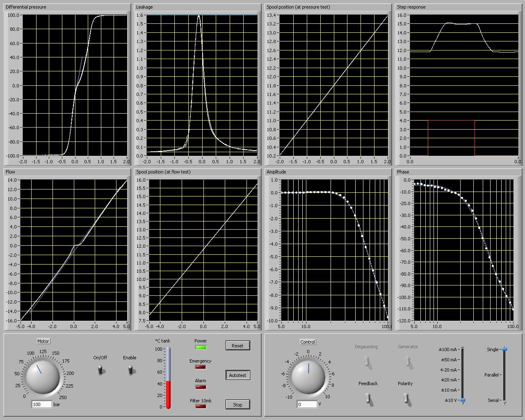Set the coil slider to Parallel
Viewport: 525px width, 420px height.
[504, 375]
